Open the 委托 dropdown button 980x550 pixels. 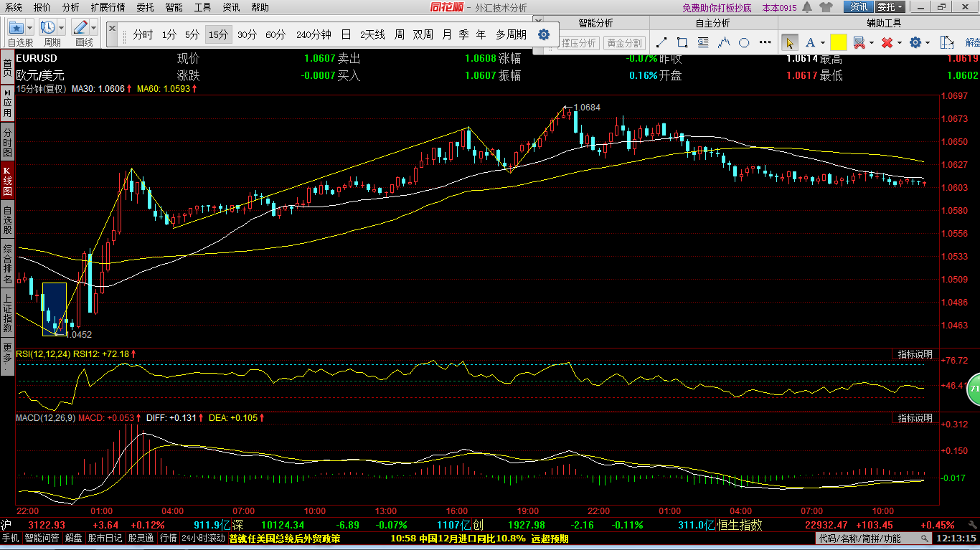point(890,7)
